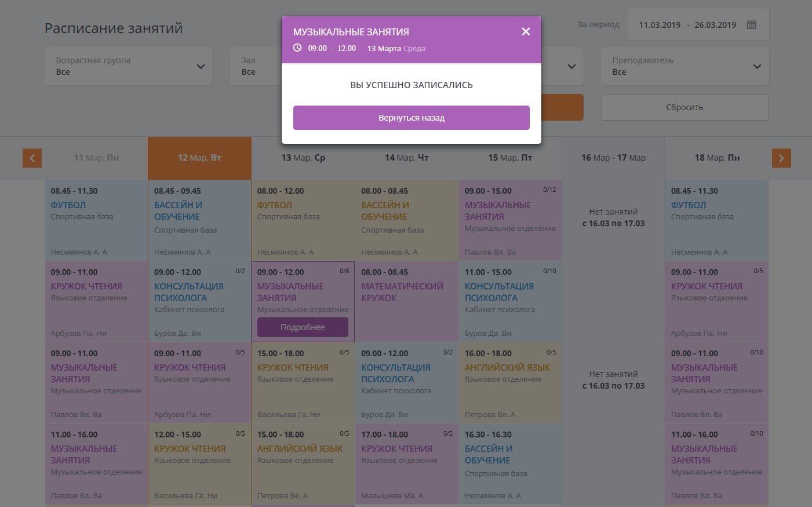Viewport: 812px width, 507px height.
Task: Open the Зал dropdown
Action: tap(255, 67)
